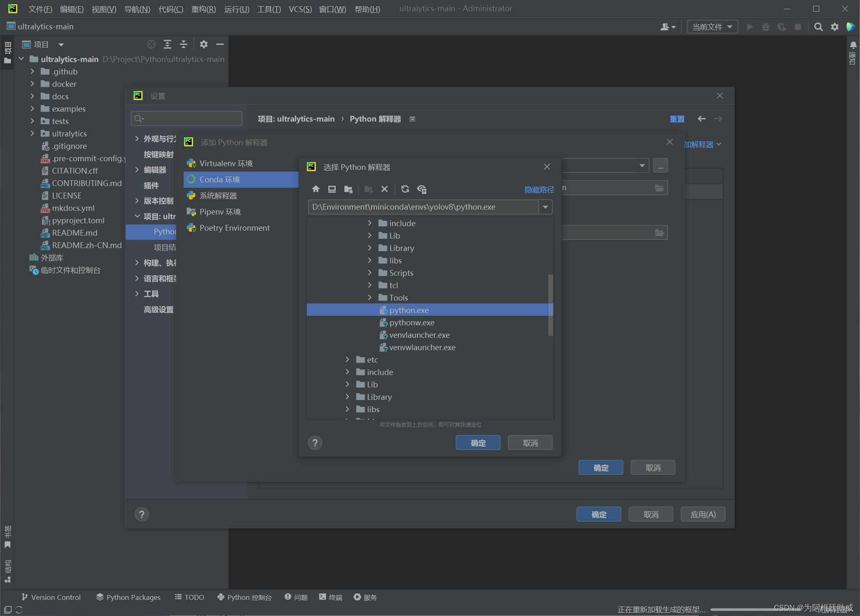Click the Desktop directory icon
This screenshot has height=616, width=860.
click(x=332, y=189)
